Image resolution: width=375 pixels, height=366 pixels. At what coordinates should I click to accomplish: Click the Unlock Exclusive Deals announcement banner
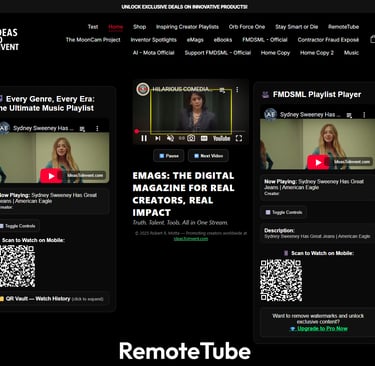click(x=184, y=7)
